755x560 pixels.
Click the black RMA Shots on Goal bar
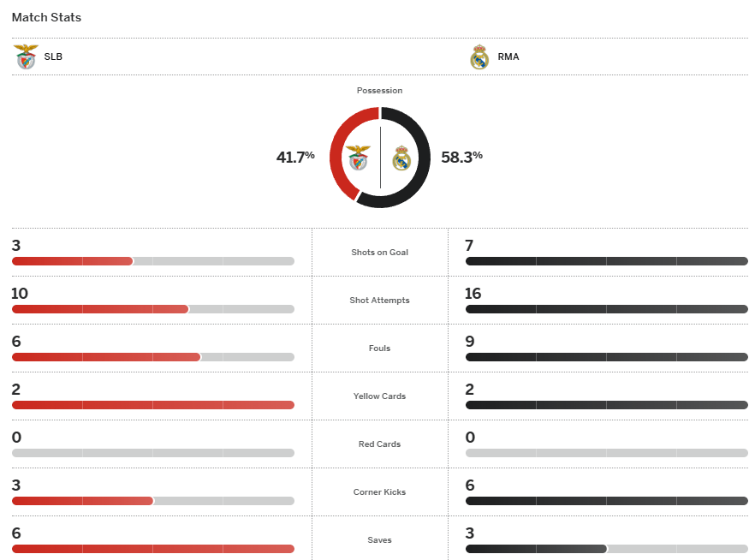pos(606,261)
